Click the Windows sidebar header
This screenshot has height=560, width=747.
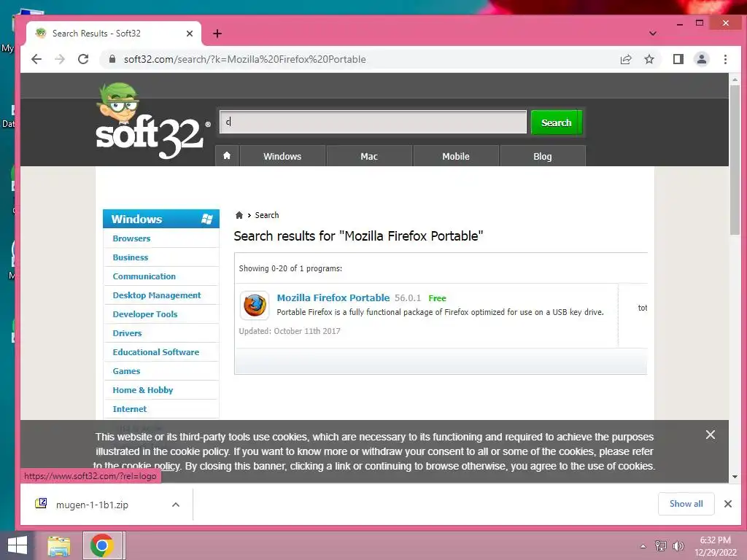(x=161, y=219)
